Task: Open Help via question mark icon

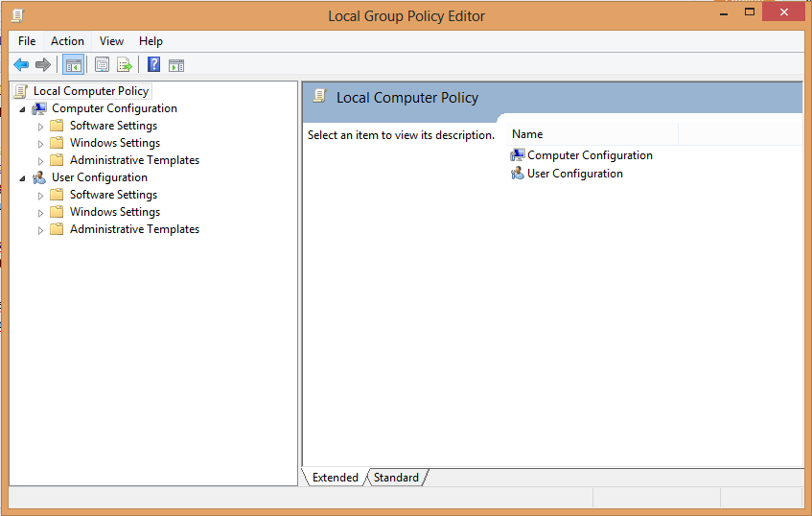Action: coord(153,65)
